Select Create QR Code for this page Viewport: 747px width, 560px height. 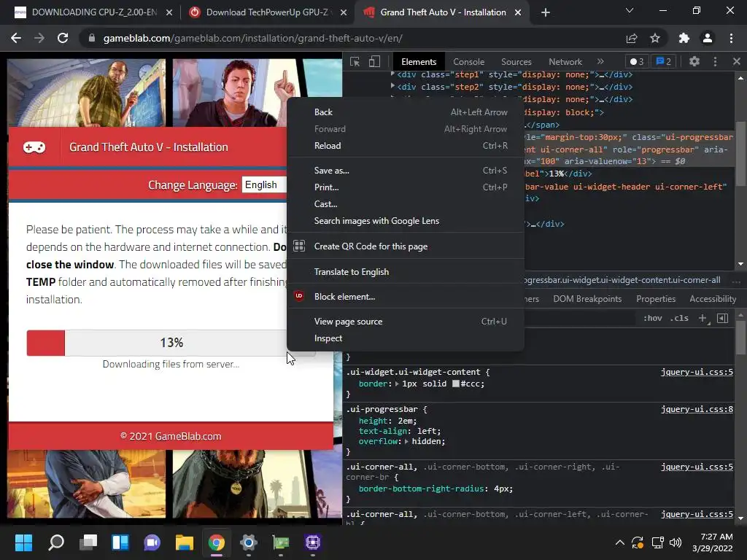point(406,246)
